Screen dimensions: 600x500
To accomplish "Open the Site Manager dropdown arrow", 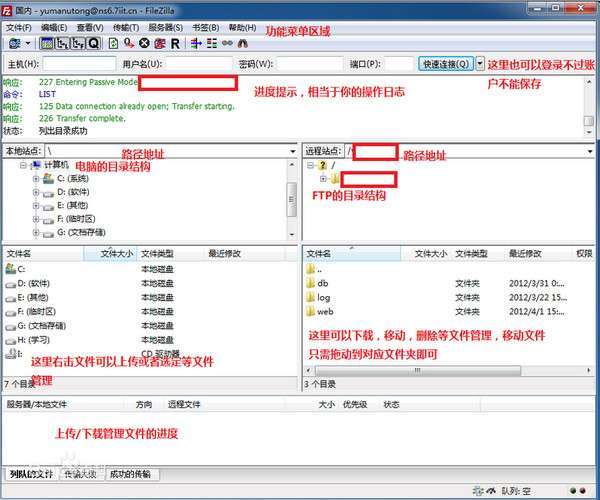I will pyautogui.click(x=28, y=44).
